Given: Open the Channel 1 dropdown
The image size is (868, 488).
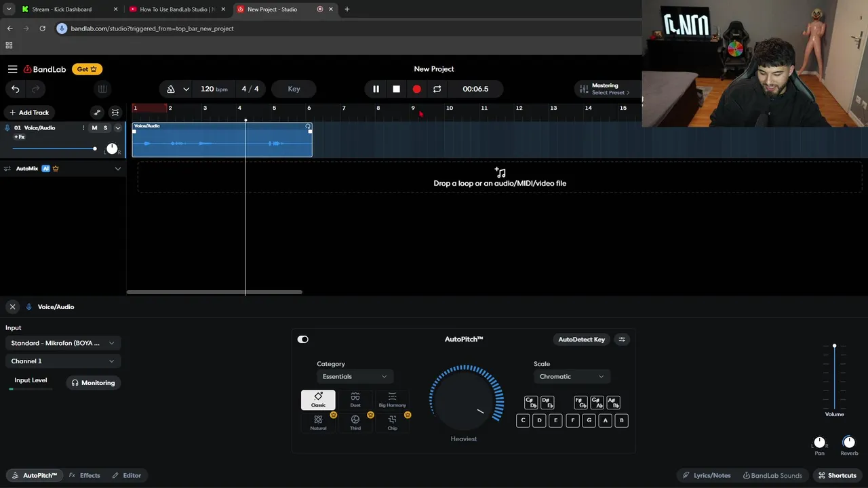Looking at the screenshot, I should tap(62, 361).
